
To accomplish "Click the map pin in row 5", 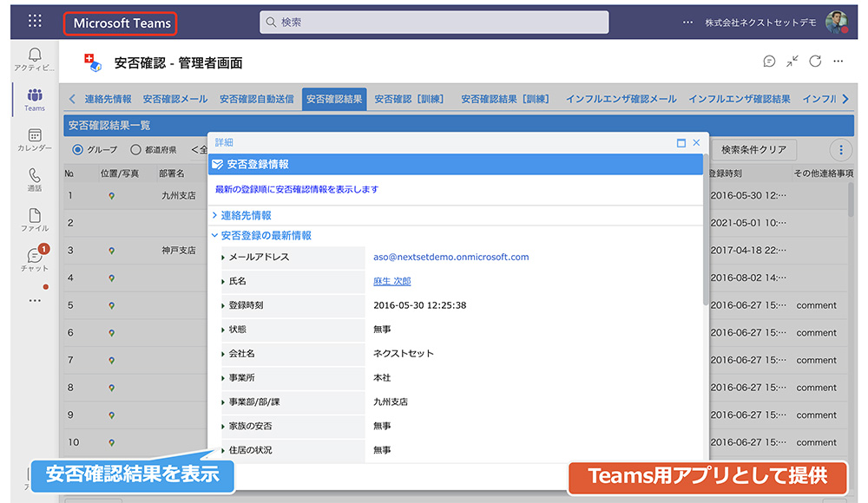I will pyautogui.click(x=111, y=305).
